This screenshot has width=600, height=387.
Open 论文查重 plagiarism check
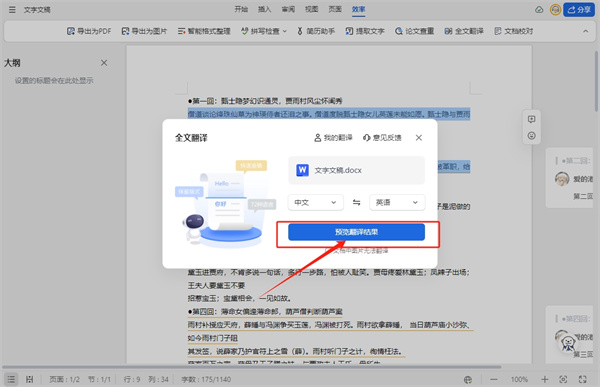click(x=414, y=31)
